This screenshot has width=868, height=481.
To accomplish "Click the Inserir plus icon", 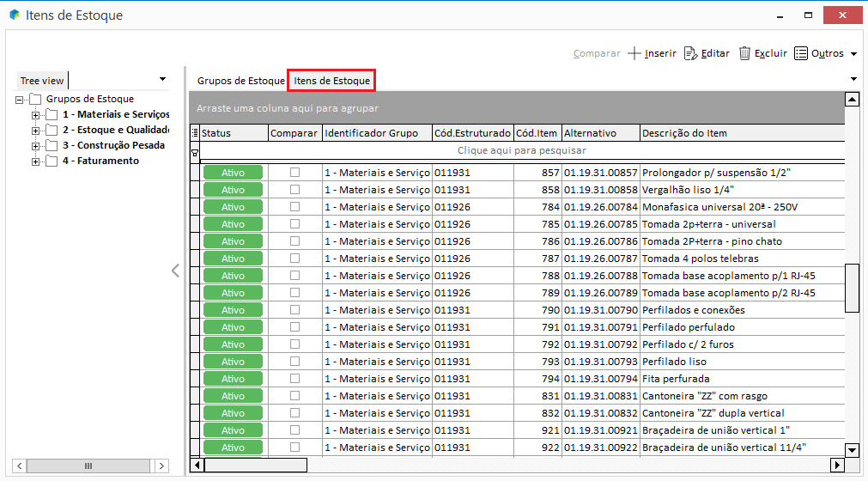I will tap(634, 53).
